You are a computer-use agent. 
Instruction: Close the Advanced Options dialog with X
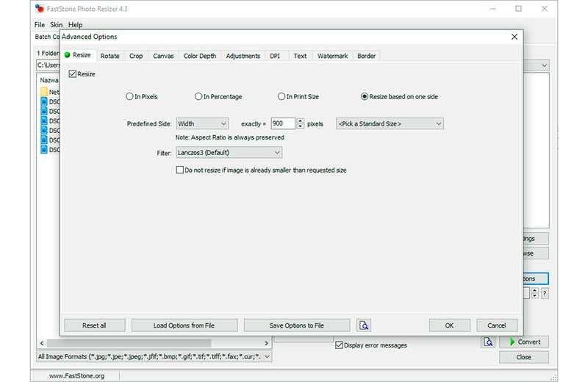(514, 37)
